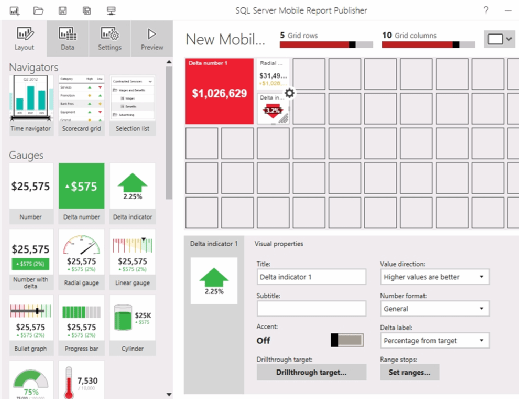This screenshot has height=399, width=519.
Task: Toggle the Accent switch on
Action: click(x=347, y=340)
